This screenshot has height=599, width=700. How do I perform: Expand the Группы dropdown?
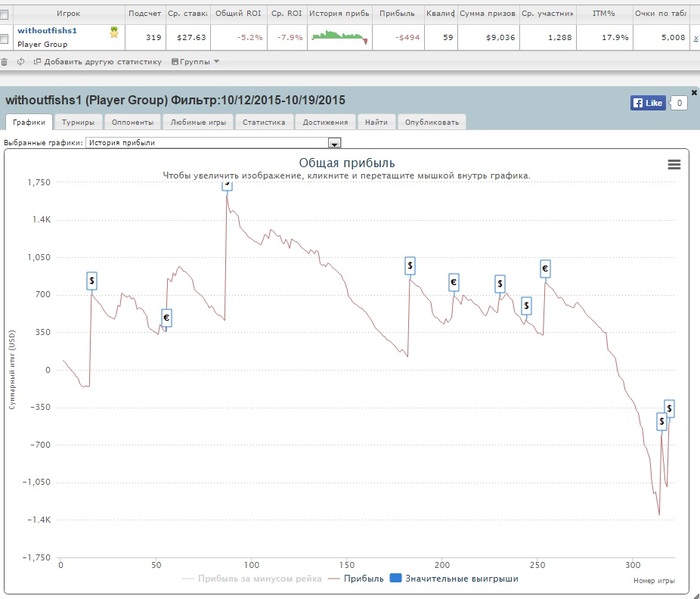click(195, 62)
